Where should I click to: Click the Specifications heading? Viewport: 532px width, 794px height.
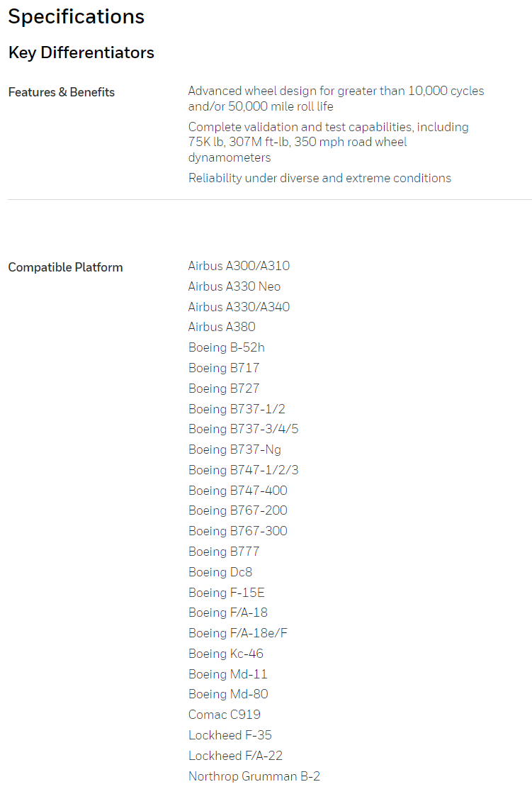(77, 17)
